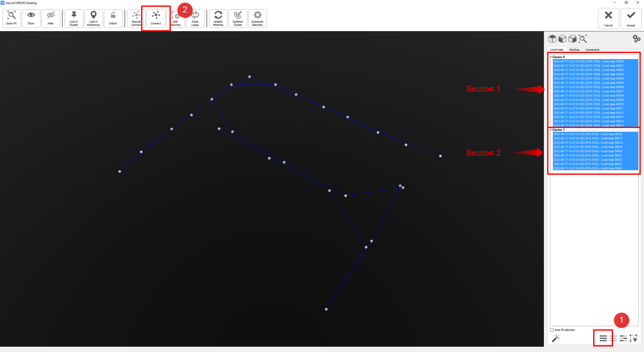
Task: Switch to the Matches tab
Action: (574, 50)
